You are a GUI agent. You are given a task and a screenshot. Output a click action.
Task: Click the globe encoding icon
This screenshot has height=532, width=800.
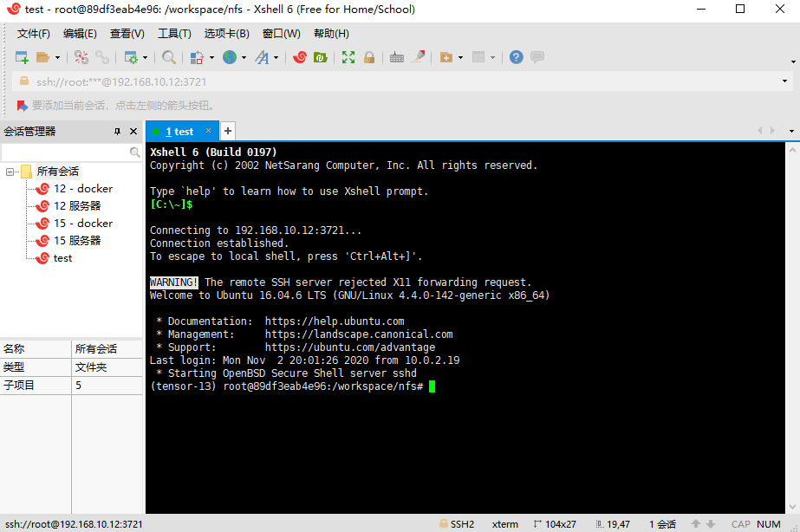(x=230, y=57)
